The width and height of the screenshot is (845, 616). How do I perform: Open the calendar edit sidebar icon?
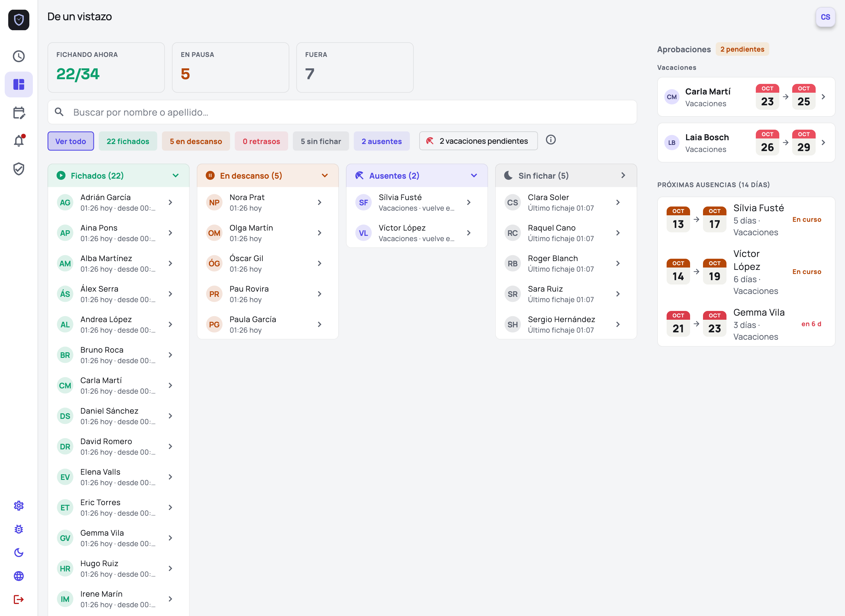[x=19, y=113]
